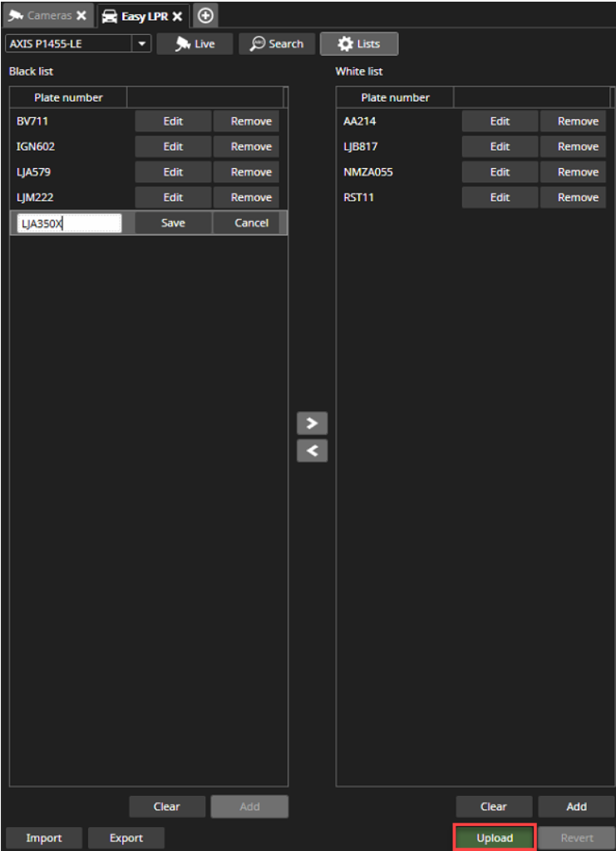This screenshot has width=616, height=851.
Task: Edit the BV711 black list plate
Action: (173, 121)
